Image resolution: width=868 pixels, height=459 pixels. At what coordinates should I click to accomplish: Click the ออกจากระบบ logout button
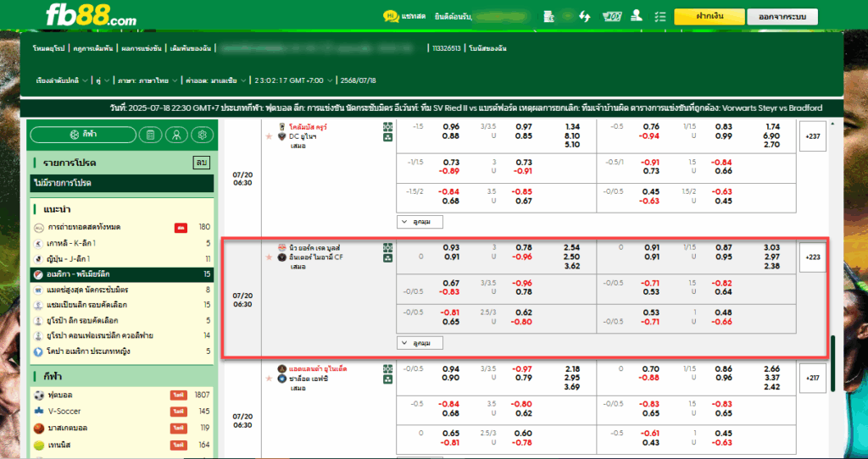(x=782, y=17)
